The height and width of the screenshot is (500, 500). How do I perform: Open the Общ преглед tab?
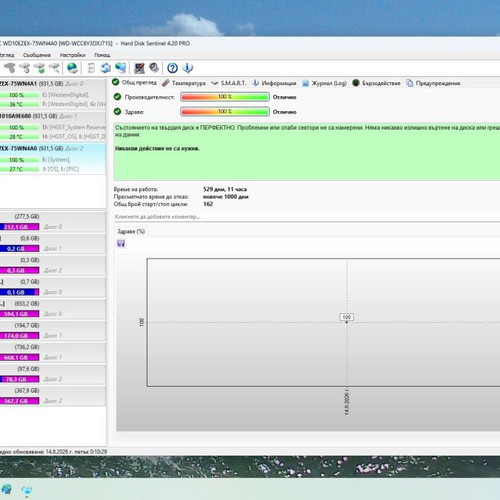[135, 82]
